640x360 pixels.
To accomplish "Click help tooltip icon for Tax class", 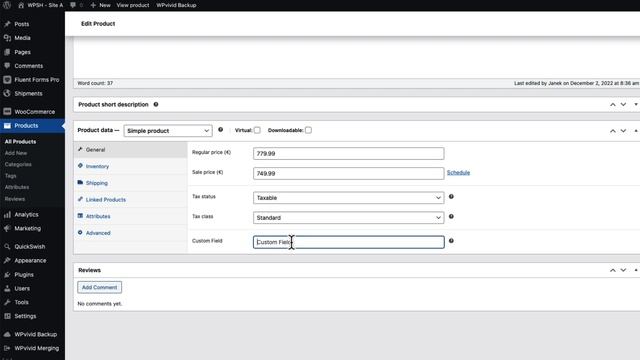I will click(x=451, y=217).
